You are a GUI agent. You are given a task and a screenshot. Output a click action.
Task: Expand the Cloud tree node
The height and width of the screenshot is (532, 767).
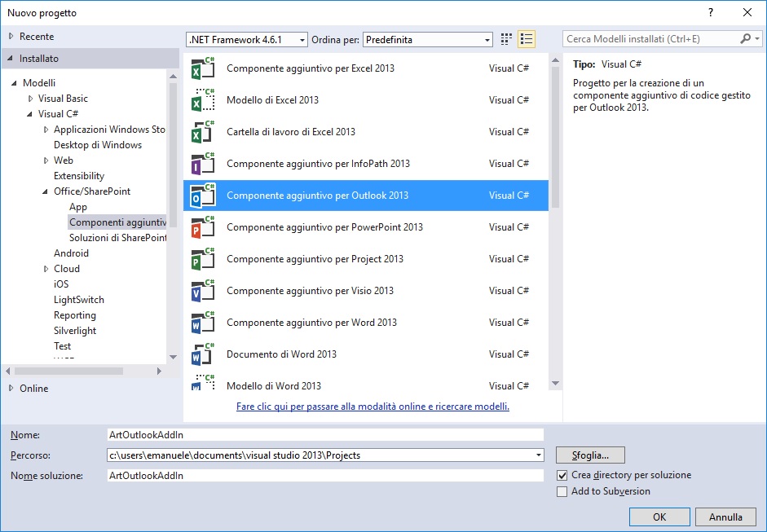tap(46, 269)
